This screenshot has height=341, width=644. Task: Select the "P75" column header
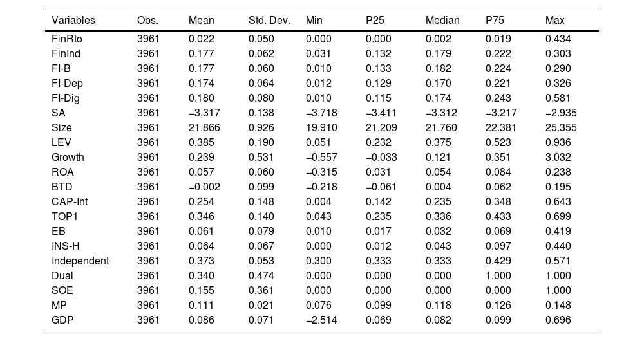pos(495,21)
